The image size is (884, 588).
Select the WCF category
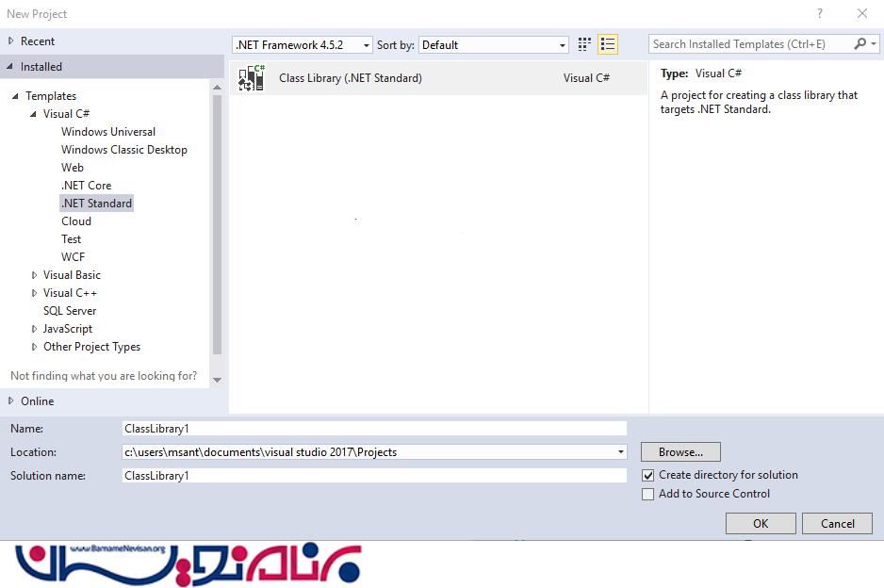[x=73, y=257]
